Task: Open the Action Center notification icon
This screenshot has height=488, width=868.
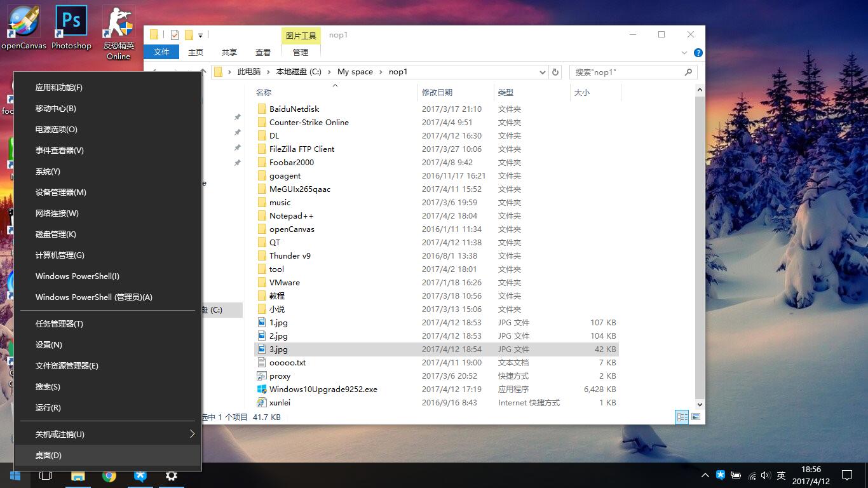Action: [x=846, y=475]
